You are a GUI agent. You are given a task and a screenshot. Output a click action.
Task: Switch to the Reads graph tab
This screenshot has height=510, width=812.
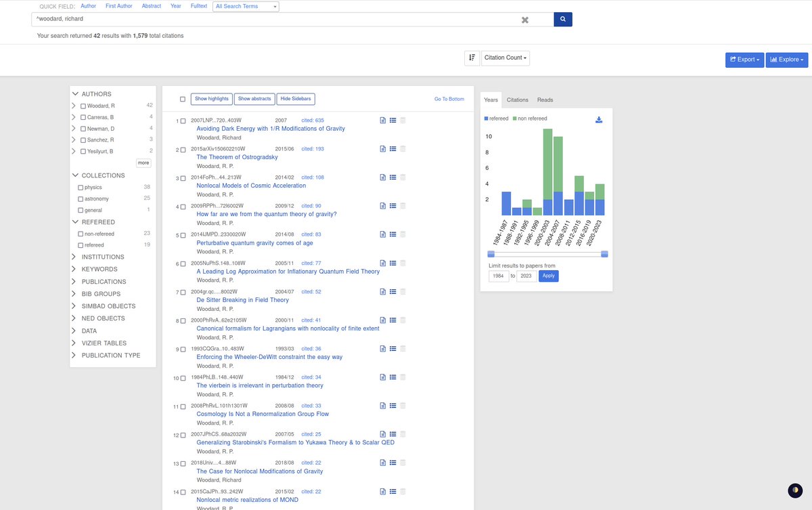tap(545, 100)
